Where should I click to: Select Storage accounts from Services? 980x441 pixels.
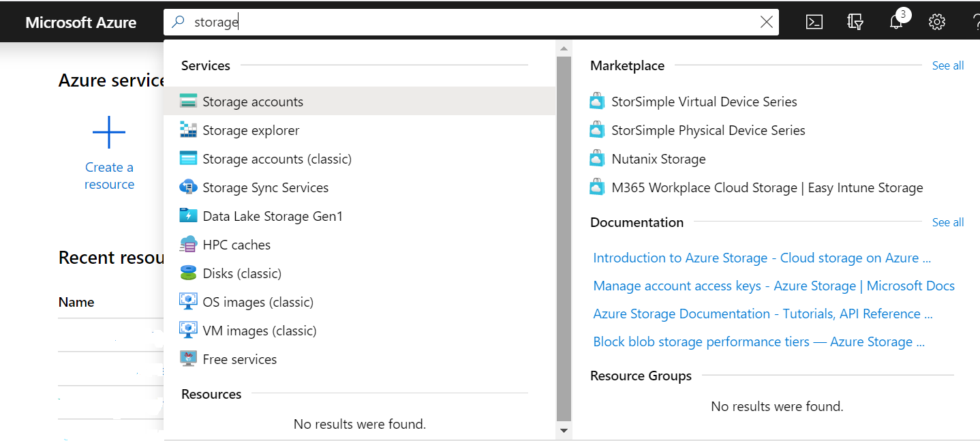click(360, 102)
